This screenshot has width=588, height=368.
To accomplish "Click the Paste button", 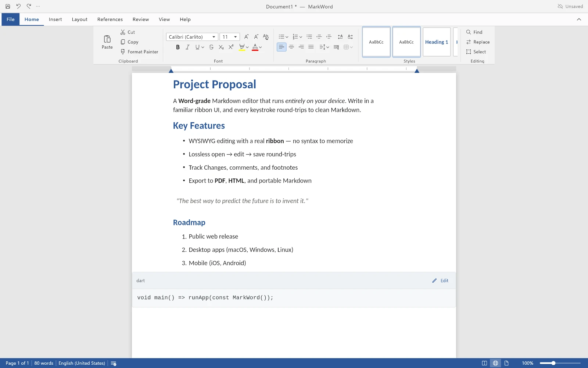I will [x=107, y=42].
